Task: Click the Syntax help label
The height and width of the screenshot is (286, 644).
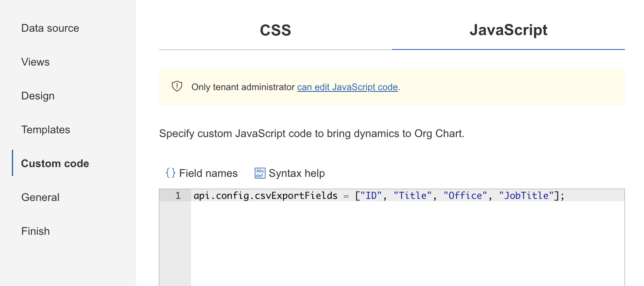Action: click(x=297, y=173)
